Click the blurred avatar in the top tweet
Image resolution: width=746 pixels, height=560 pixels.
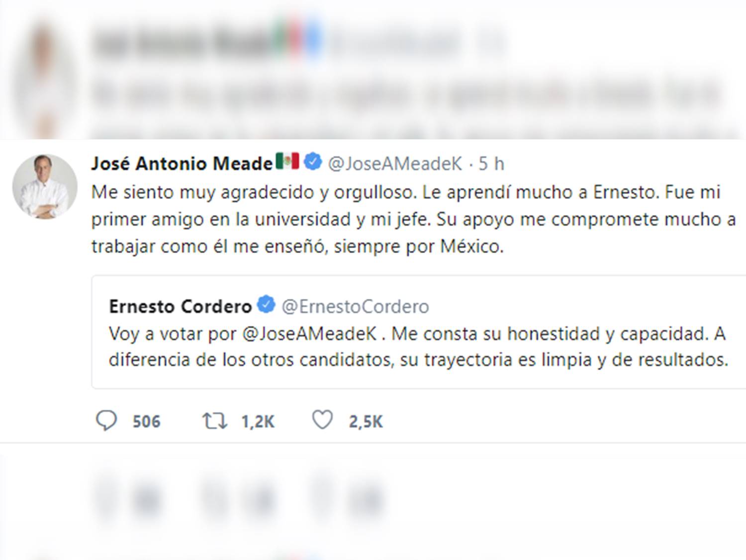click(x=44, y=75)
